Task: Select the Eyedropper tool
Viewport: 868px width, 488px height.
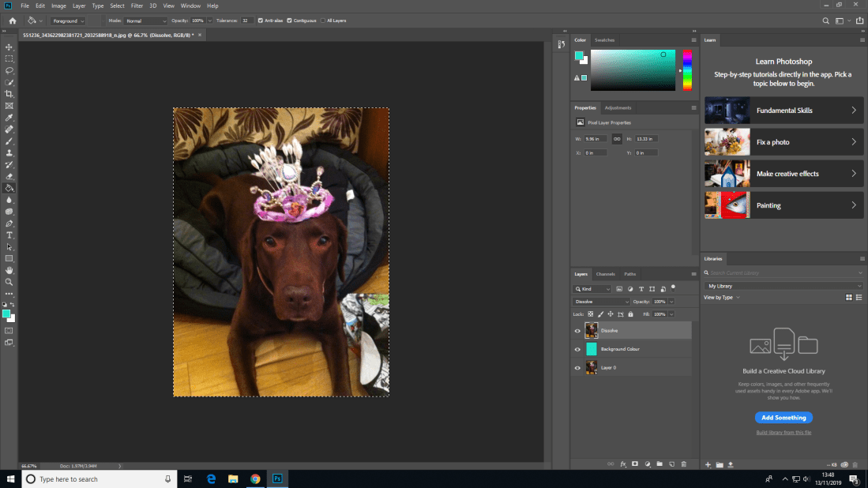Action: click(9, 117)
